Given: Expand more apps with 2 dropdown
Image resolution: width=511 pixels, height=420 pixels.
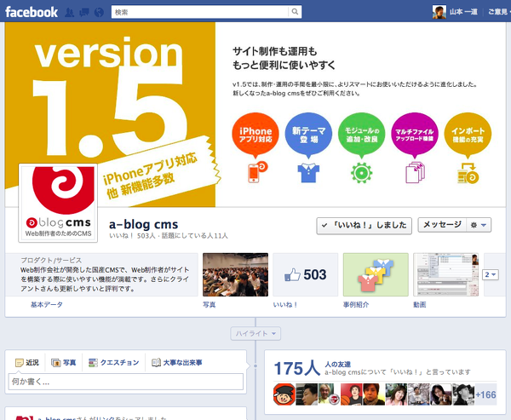Looking at the screenshot, I should 491,274.
